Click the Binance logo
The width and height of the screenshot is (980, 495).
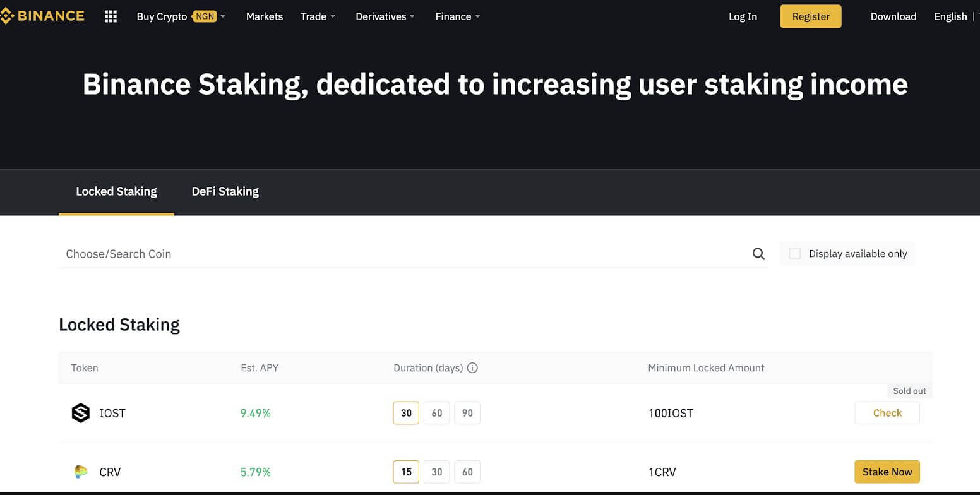click(x=42, y=16)
